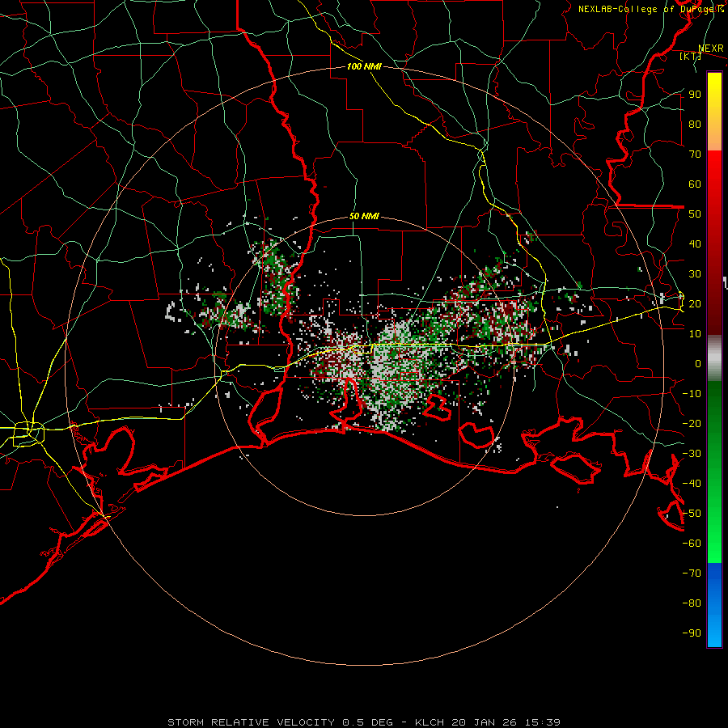This screenshot has height=728, width=728.
Task: Click the positive 70 scale value
Action: 695,154
